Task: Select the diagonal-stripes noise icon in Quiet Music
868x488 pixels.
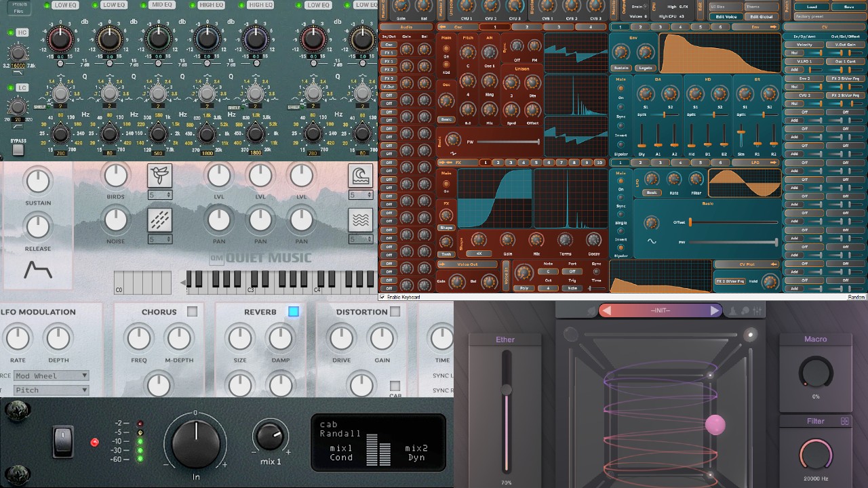Action: [160, 220]
